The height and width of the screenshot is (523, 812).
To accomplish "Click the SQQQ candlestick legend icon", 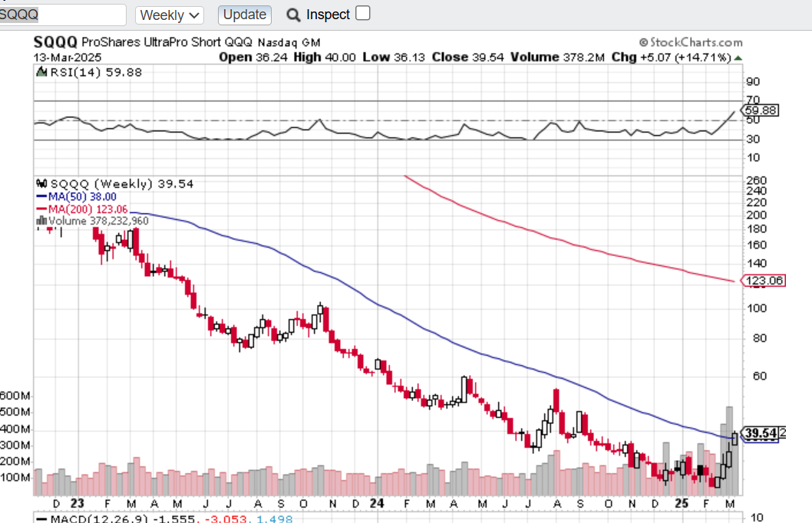I will pos(42,183).
